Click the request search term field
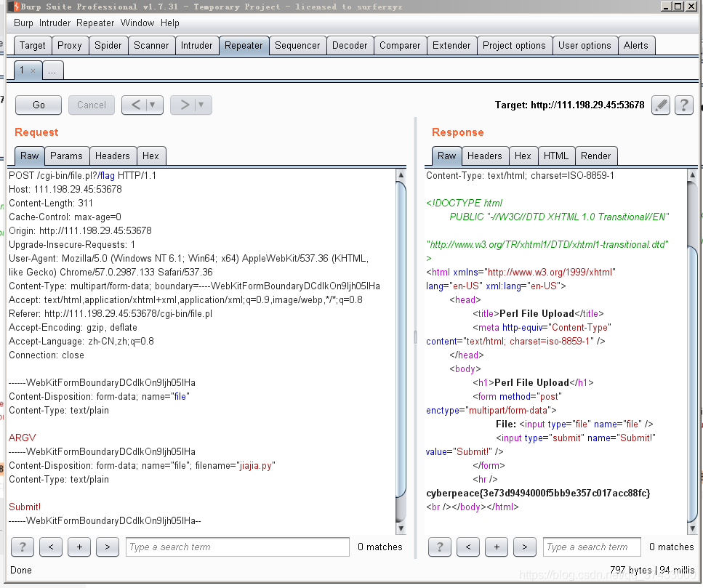 point(238,547)
